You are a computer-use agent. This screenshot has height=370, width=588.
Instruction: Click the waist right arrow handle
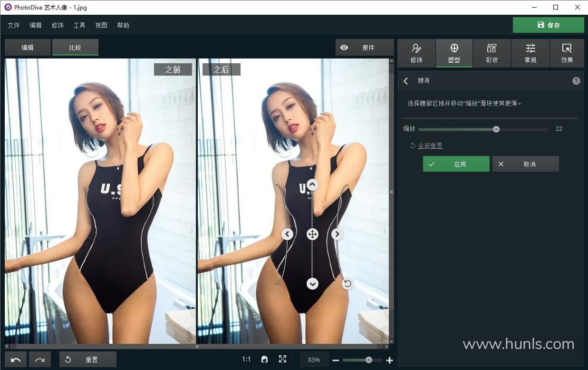click(x=337, y=234)
